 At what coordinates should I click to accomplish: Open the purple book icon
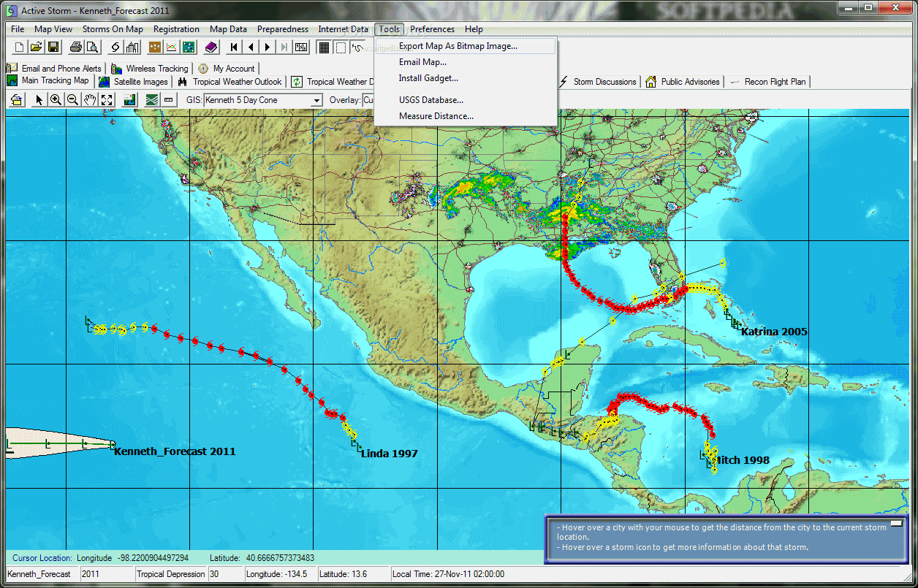[x=211, y=47]
